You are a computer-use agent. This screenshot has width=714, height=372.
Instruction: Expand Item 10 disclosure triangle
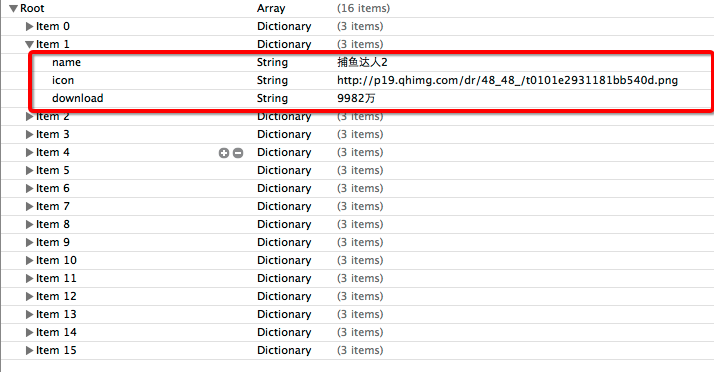click(x=29, y=260)
